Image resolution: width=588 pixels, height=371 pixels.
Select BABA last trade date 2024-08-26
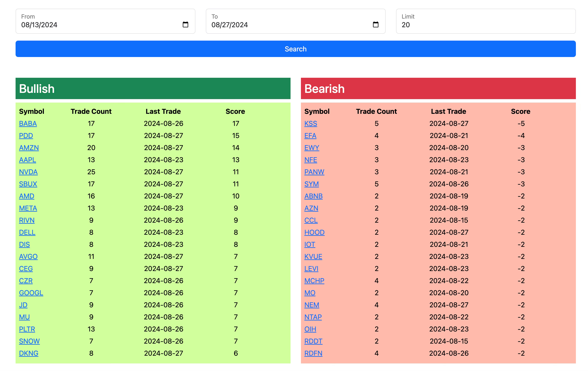click(163, 124)
